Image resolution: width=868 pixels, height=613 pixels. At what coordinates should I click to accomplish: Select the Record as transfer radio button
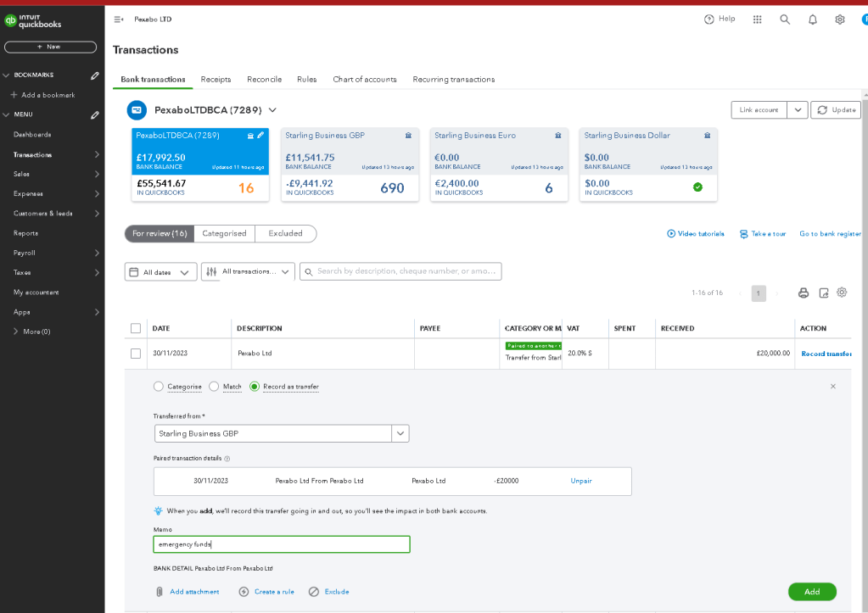pos(255,386)
